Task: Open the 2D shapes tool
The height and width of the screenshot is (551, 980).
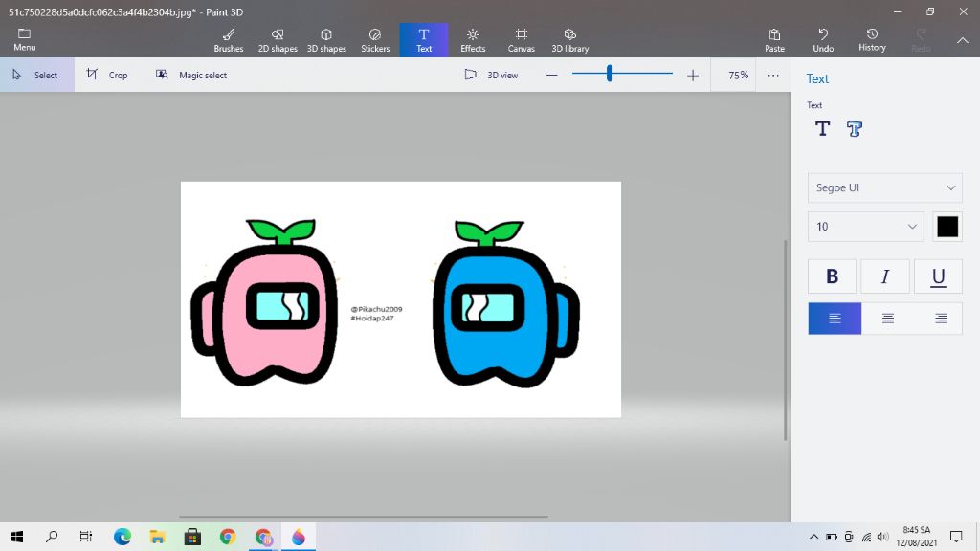Action: click(278, 40)
